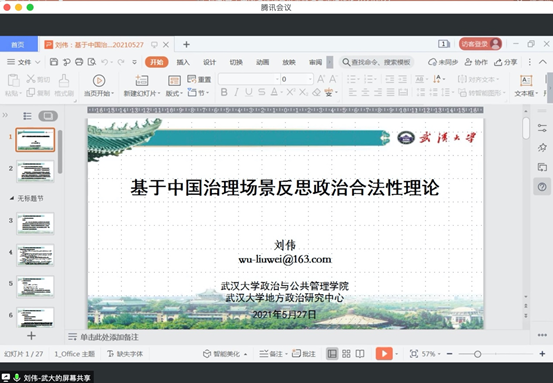Click the help question mark icon
Viewport: 553px width, 383px height.
(542, 187)
